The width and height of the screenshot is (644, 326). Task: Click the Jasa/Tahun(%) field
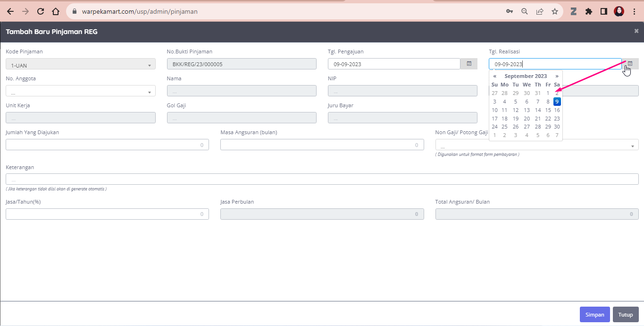(x=107, y=214)
